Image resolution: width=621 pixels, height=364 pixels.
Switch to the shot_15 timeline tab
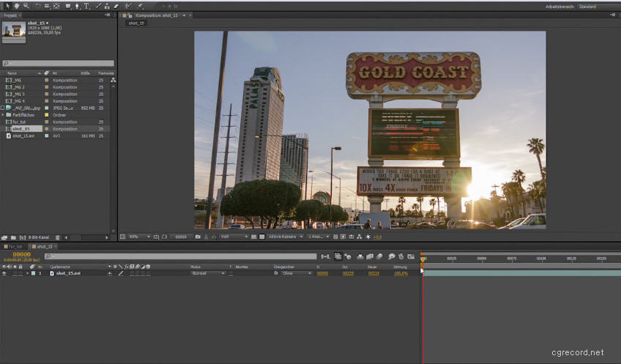44,247
